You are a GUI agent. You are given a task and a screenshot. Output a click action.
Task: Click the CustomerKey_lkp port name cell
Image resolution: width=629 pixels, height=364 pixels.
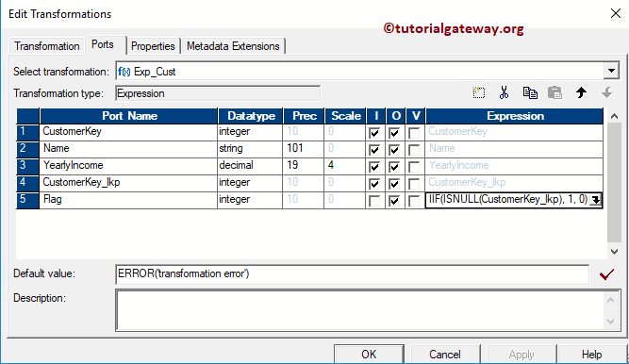(128, 183)
